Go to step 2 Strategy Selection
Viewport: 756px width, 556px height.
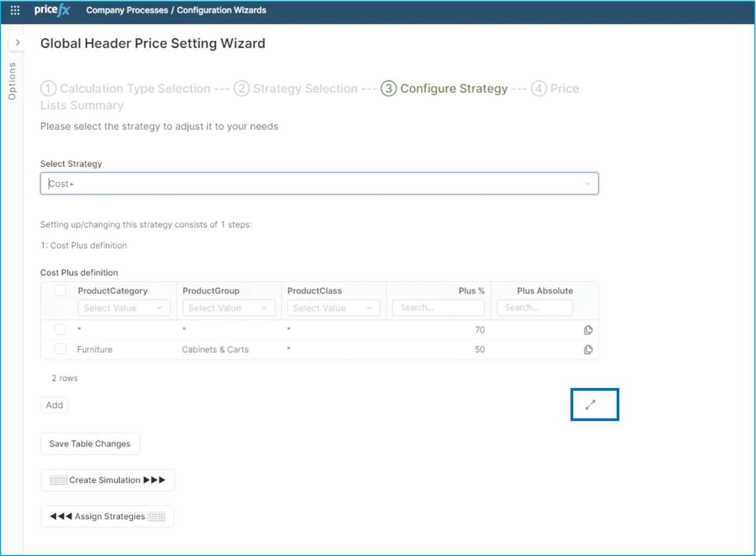296,88
